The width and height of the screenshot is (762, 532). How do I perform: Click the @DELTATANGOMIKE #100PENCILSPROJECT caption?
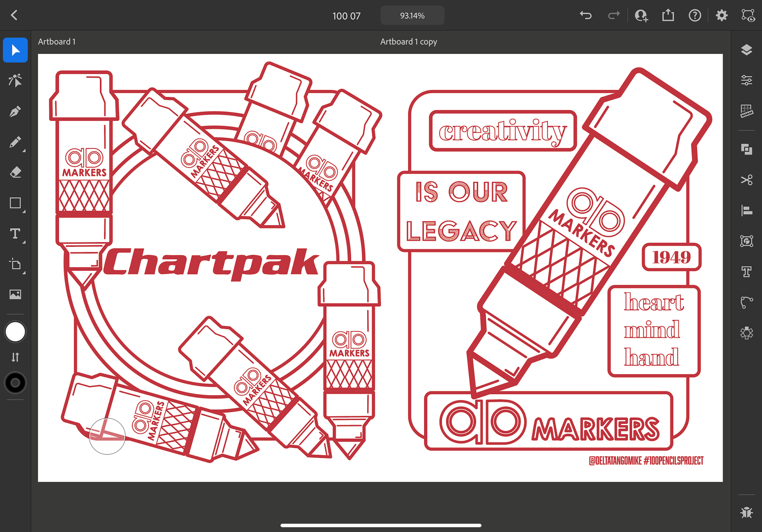click(x=646, y=461)
